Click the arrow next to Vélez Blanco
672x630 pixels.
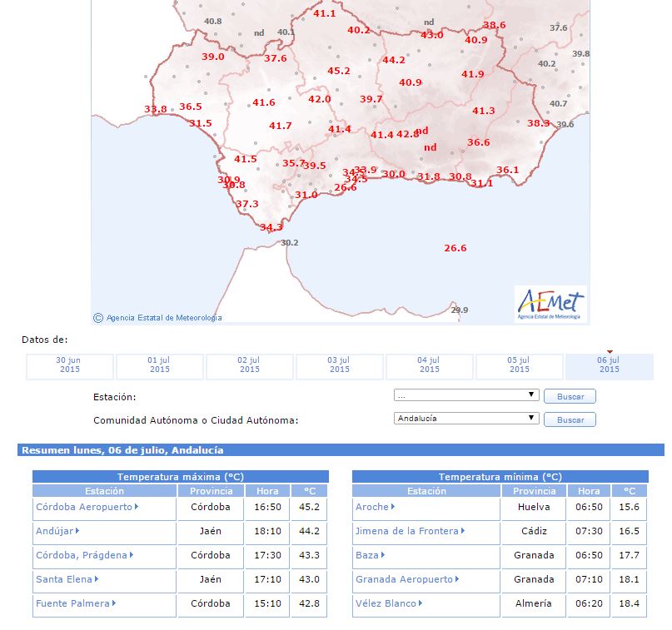(421, 603)
